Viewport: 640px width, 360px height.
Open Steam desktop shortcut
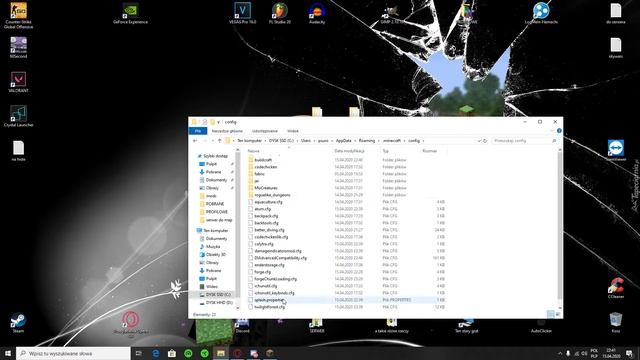pyautogui.click(x=18, y=322)
